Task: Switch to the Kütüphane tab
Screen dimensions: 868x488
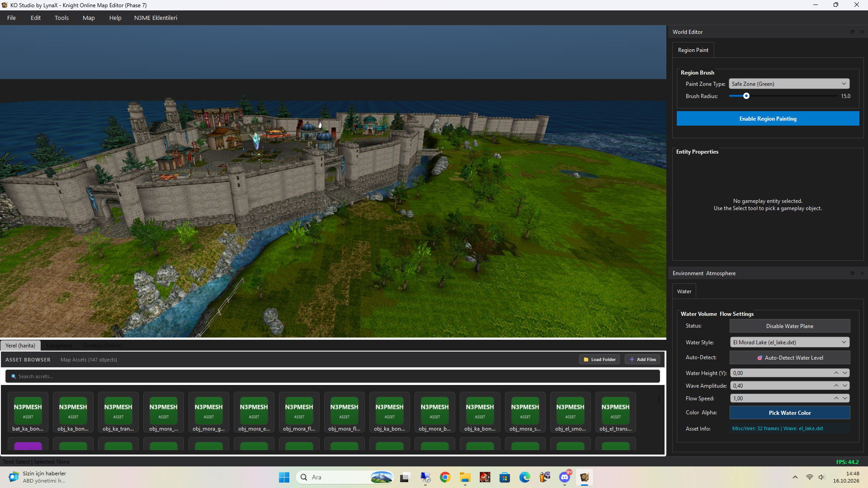Action: click(x=59, y=346)
